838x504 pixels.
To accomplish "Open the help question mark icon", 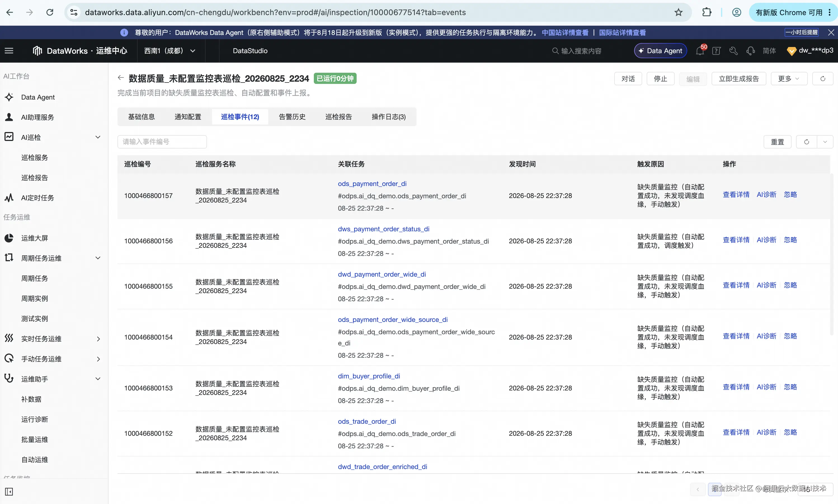I will coord(716,51).
